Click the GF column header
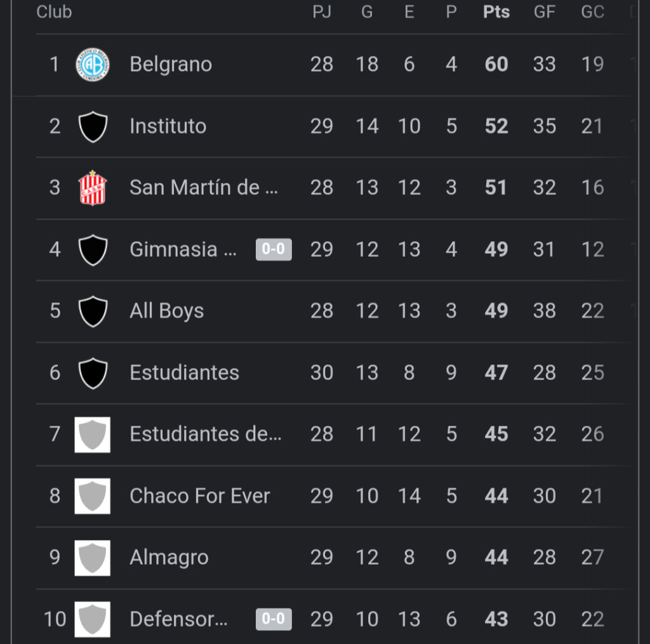650x644 pixels. [x=545, y=12]
